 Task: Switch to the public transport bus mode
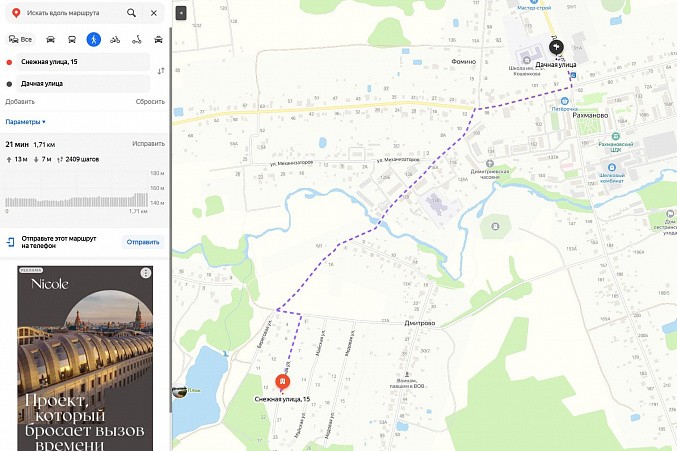(72, 40)
